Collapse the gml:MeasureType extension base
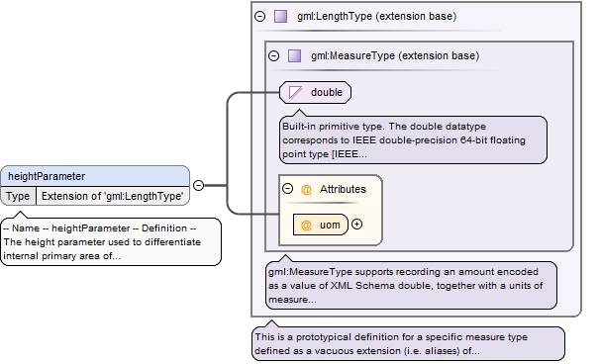The image size is (599, 364). (x=273, y=56)
